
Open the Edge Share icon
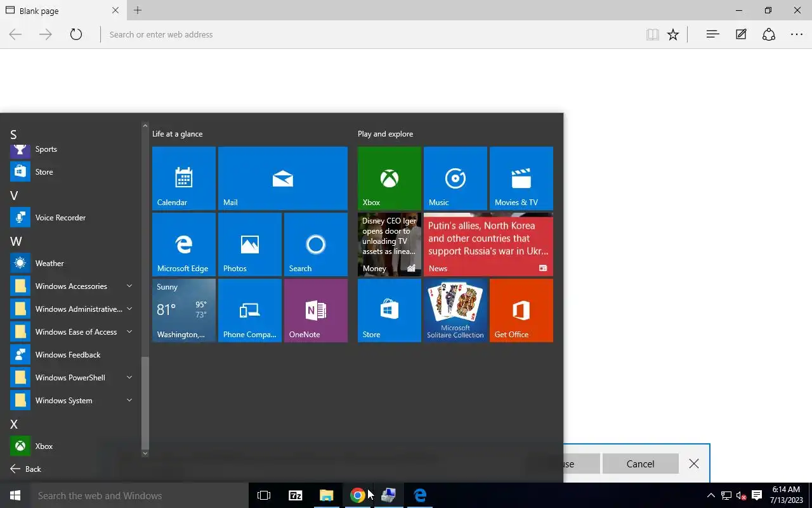pyautogui.click(x=769, y=35)
